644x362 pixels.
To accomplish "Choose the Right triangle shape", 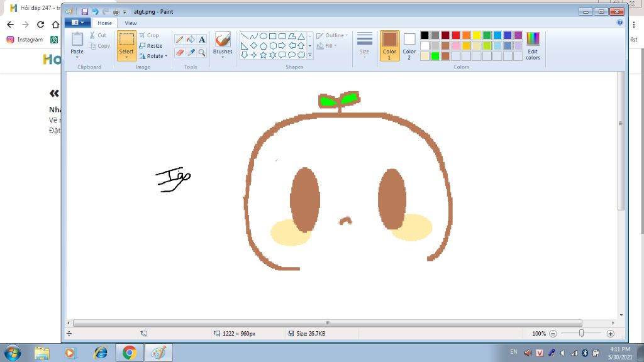I will point(245,45).
